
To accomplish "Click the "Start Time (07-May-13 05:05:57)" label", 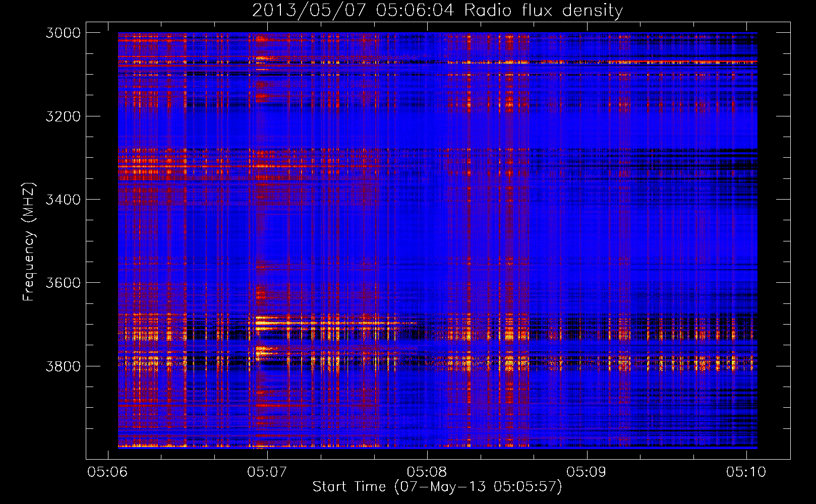I will tap(437, 486).
